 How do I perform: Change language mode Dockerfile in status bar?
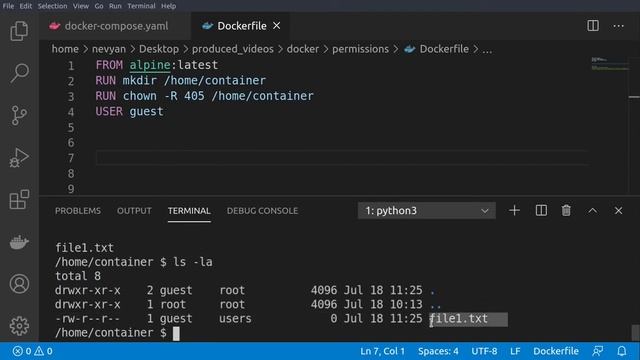[556, 351]
